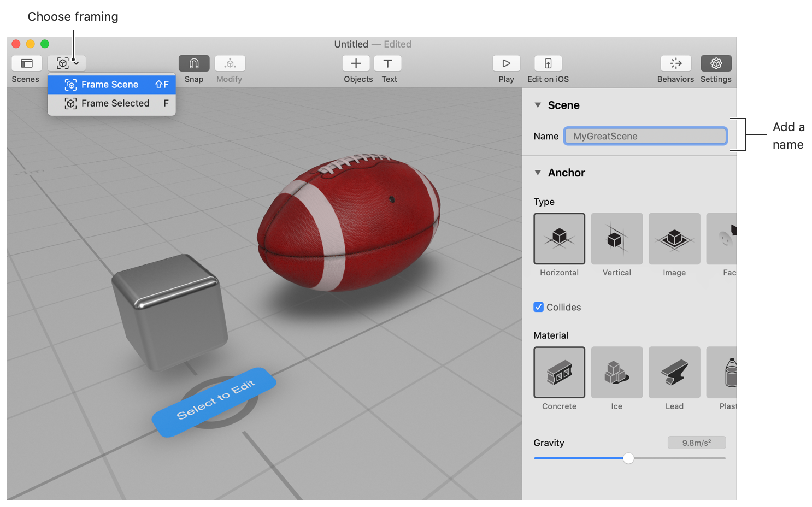Screen dimensions: 812x507
Task: Collapse the Anchor section triangle
Action: click(x=538, y=173)
